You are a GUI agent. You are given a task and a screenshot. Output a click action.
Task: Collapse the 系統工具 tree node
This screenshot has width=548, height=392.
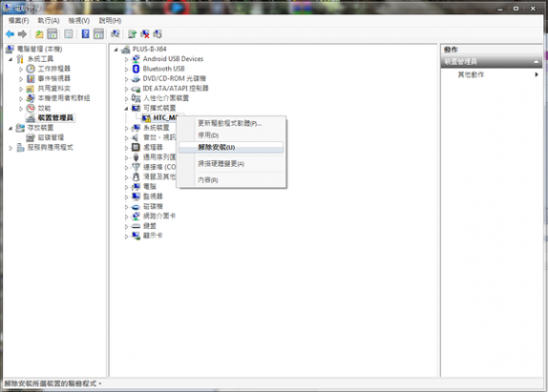tap(11, 59)
